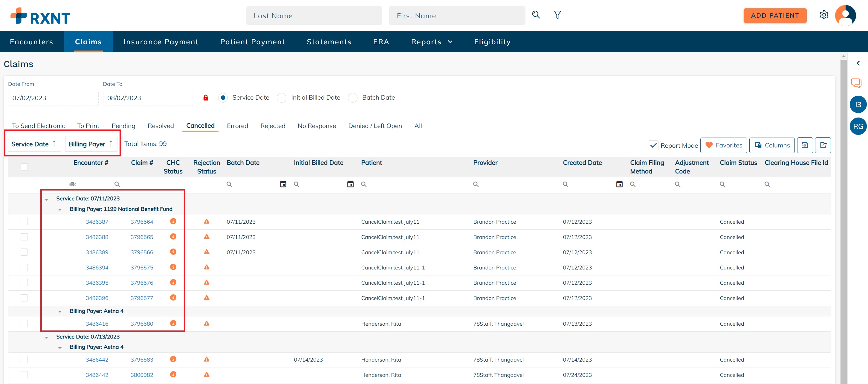Open the Eligibility tab
The image size is (868, 384).
click(x=492, y=42)
